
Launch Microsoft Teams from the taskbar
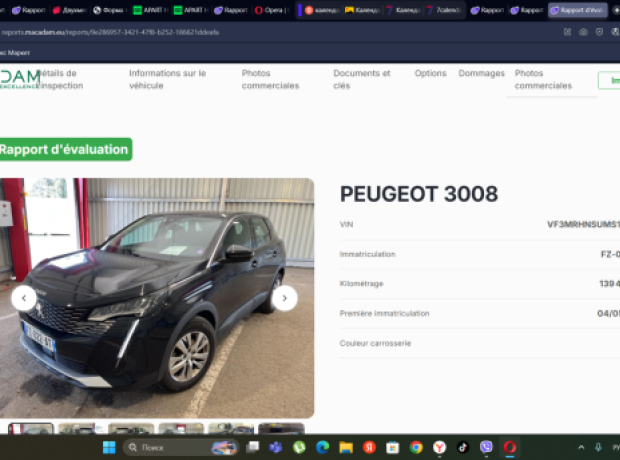pos(276,447)
